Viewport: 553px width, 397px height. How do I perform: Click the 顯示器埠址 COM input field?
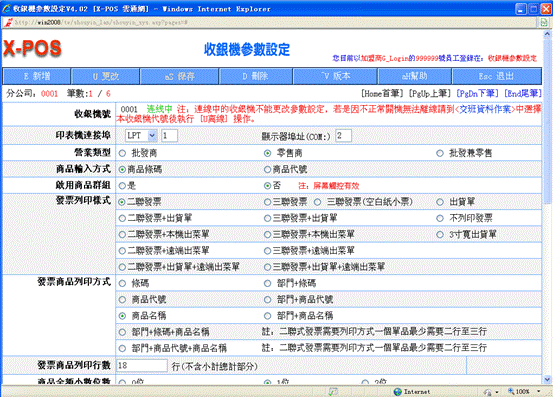tap(343, 135)
